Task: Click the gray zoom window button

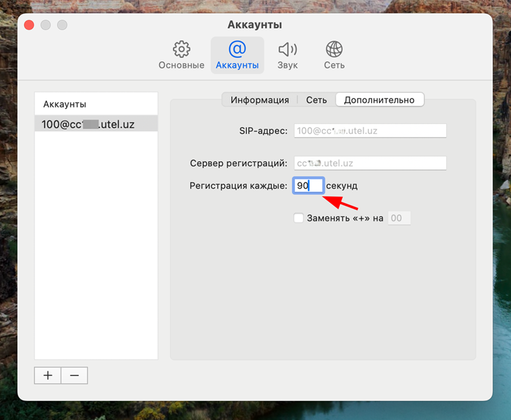Action: 62,25
